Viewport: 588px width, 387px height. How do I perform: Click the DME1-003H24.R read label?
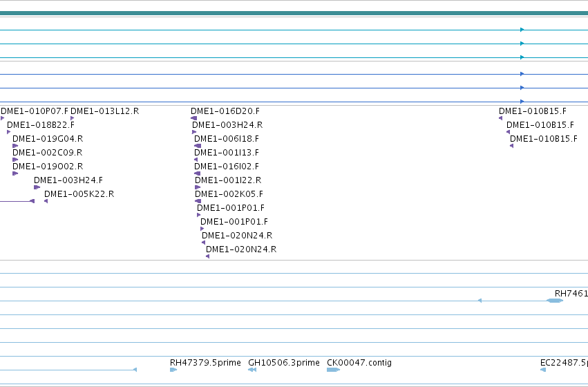pos(227,125)
